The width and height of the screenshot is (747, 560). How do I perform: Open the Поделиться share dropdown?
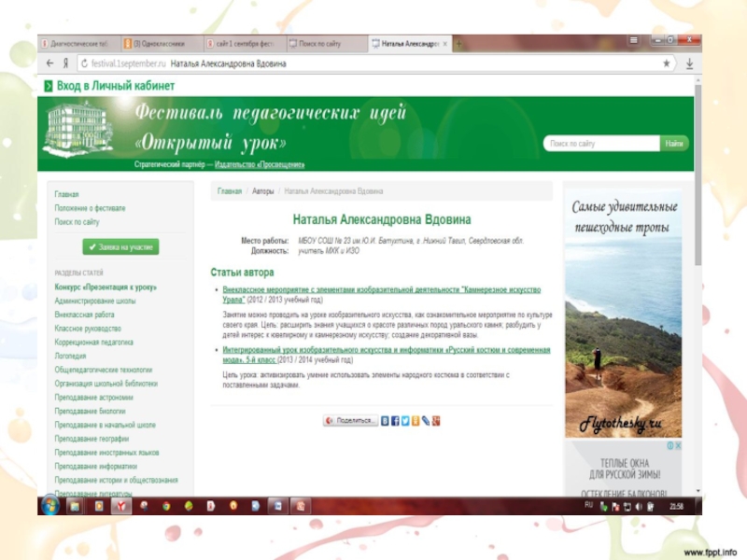click(351, 421)
